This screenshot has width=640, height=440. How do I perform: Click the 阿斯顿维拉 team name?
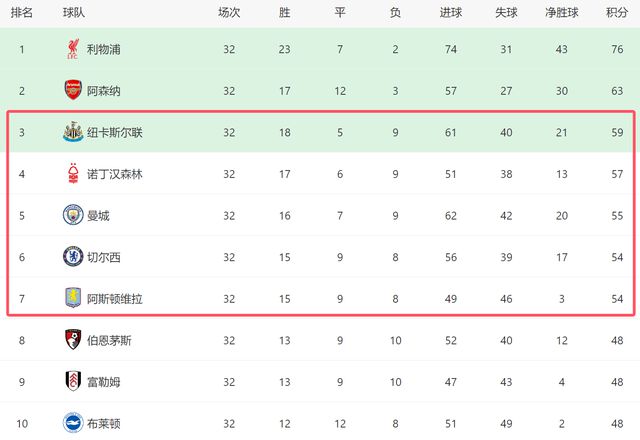pos(114,298)
